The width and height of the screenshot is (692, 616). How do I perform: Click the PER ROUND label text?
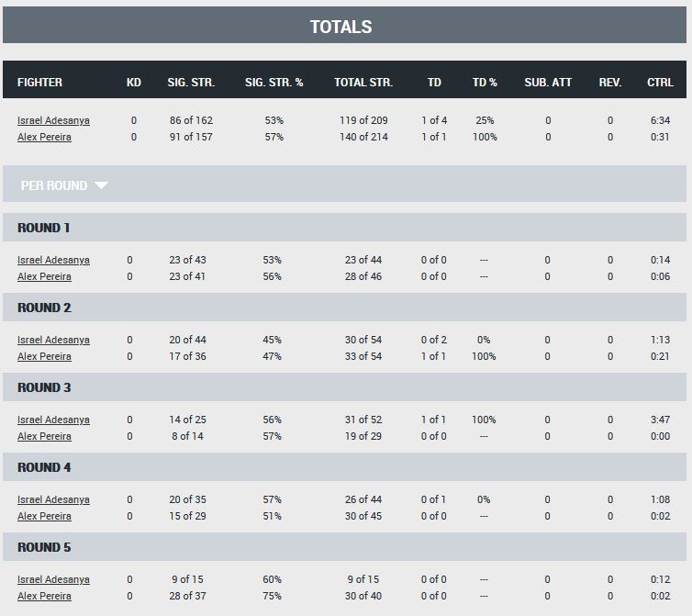point(54,185)
